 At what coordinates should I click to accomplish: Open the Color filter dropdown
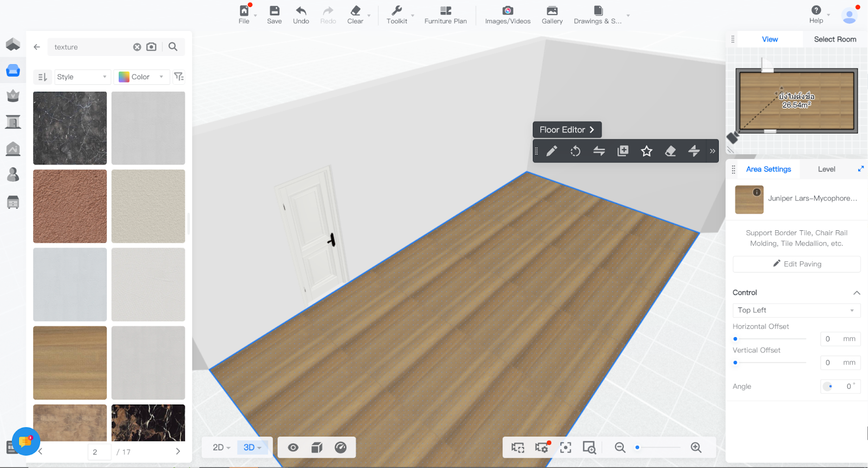141,77
